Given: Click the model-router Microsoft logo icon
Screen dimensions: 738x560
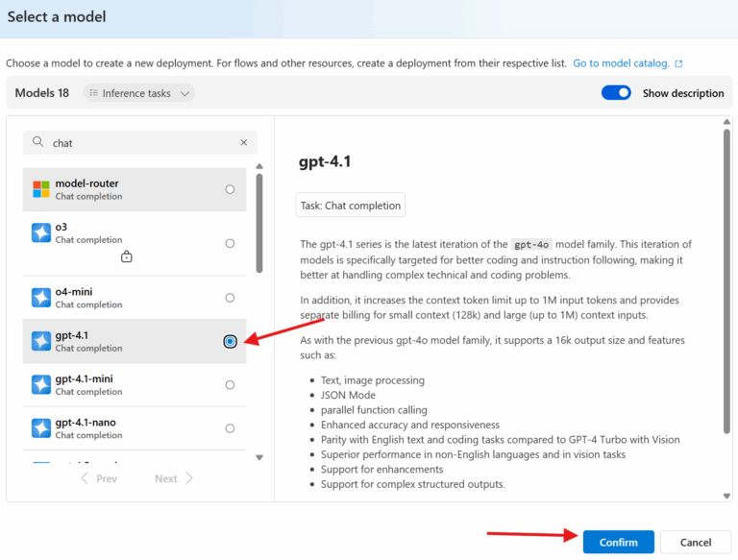Looking at the screenshot, I should 41,189.
